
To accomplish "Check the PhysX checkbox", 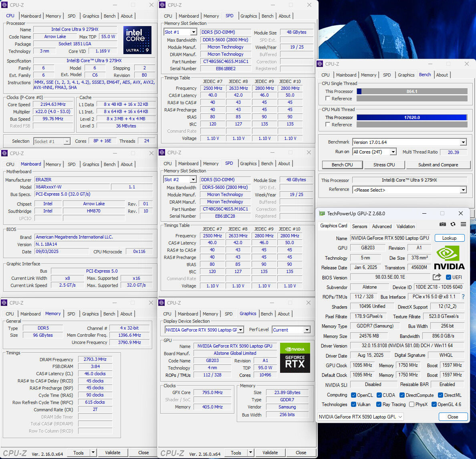I will [411, 404].
